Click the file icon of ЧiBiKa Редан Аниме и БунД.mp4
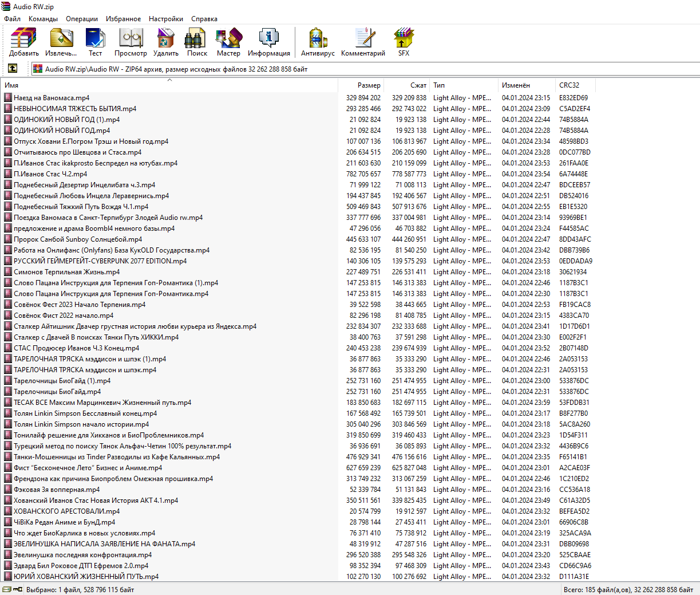The image size is (700, 595). pyautogui.click(x=8, y=522)
